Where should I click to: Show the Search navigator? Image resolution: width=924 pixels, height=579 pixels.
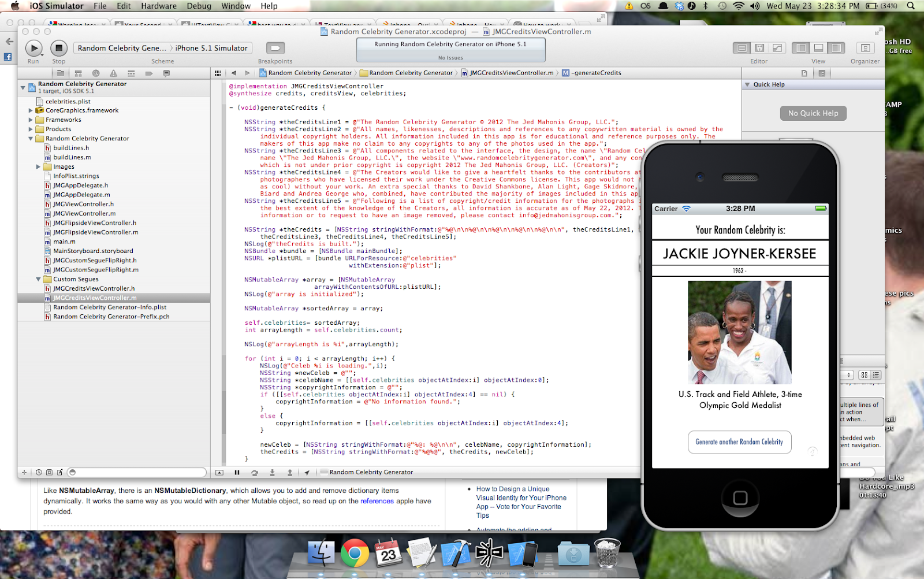(96, 73)
